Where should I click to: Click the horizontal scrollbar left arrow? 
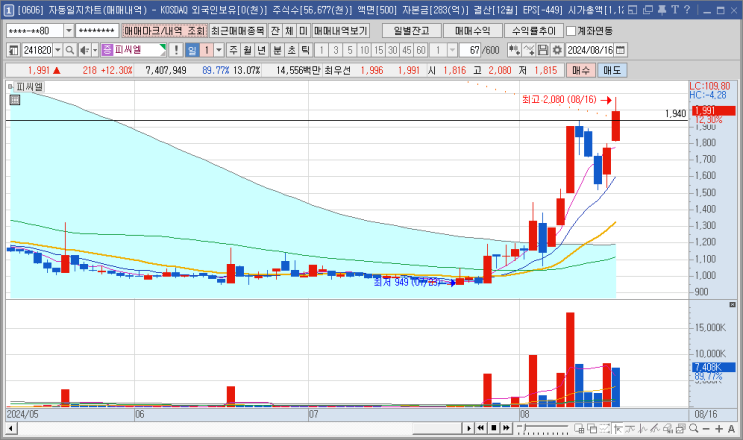10,429
